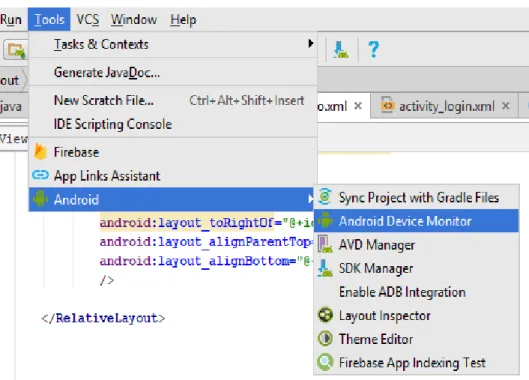This screenshot has height=380, width=529.
Task: Choose Generate JavaDoc... menu item
Action: click(x=173, y=73)
